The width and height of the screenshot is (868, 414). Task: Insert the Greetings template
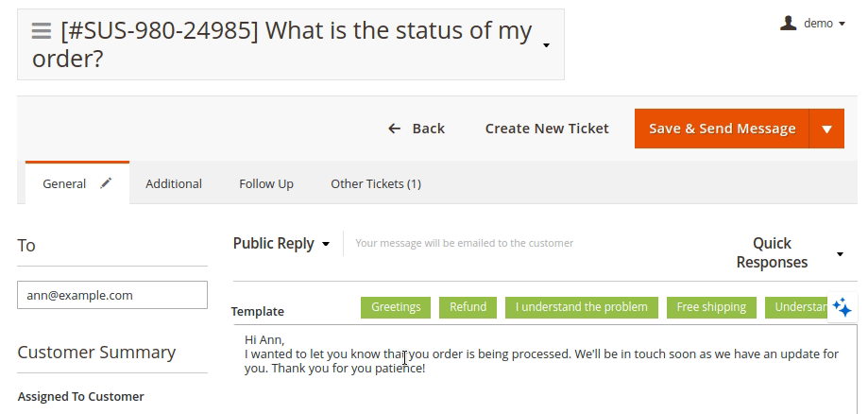[x=396, y=307]
